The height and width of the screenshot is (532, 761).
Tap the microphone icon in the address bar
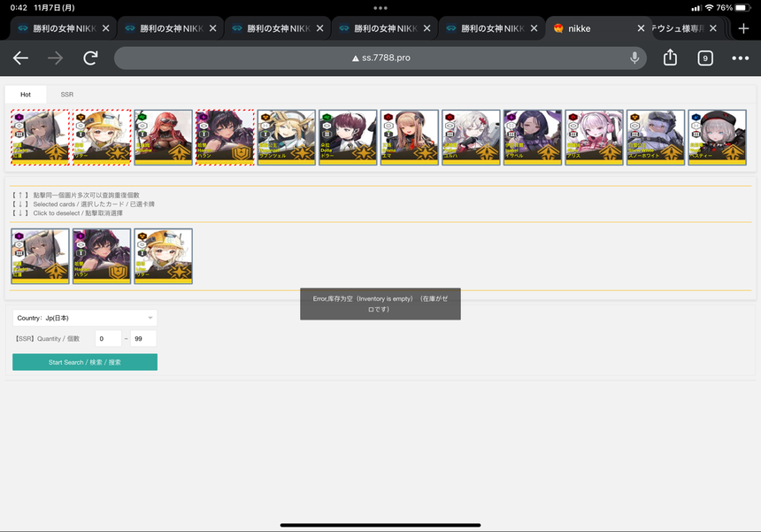click(x=634, y=58)
